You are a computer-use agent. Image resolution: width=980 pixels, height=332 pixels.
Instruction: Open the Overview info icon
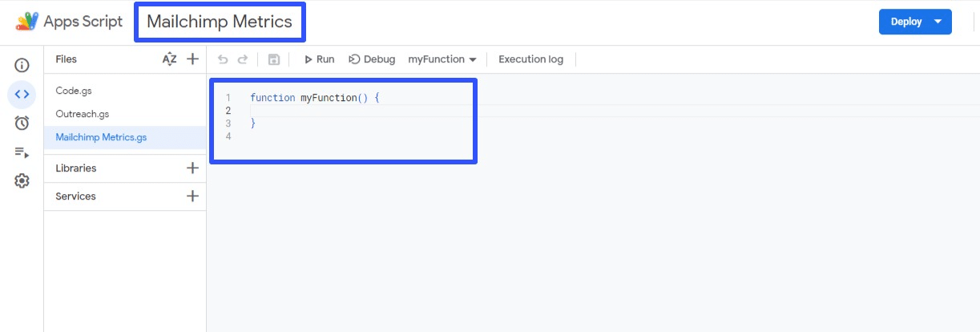click(22, 65)
